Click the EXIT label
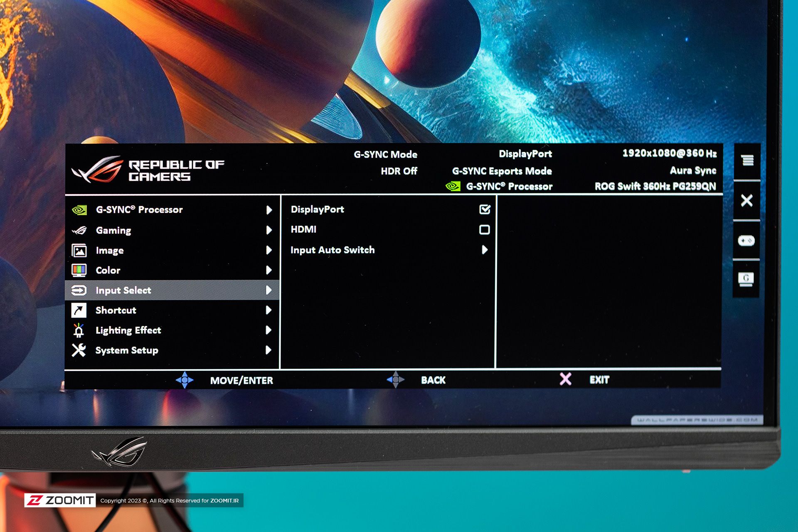Image resolution: width=798 pixels, height=532 pixels. 599,379
